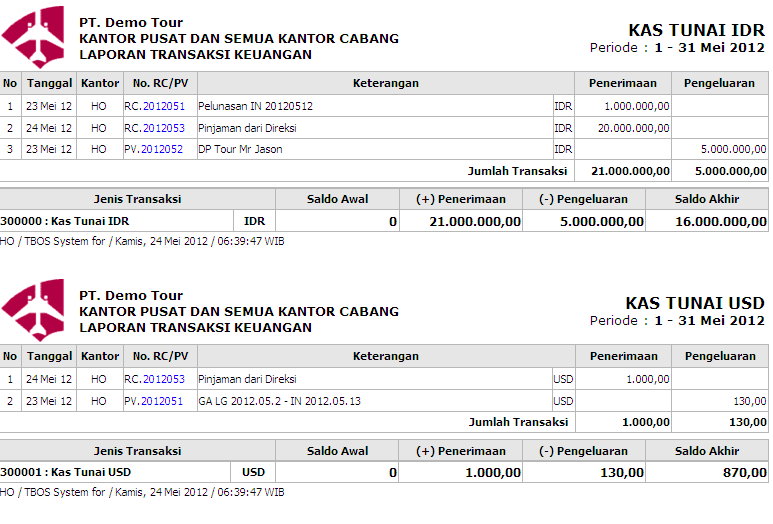Click the airplane logo above the IDR report
Screen dimensions: 773x524
(33, 37)
